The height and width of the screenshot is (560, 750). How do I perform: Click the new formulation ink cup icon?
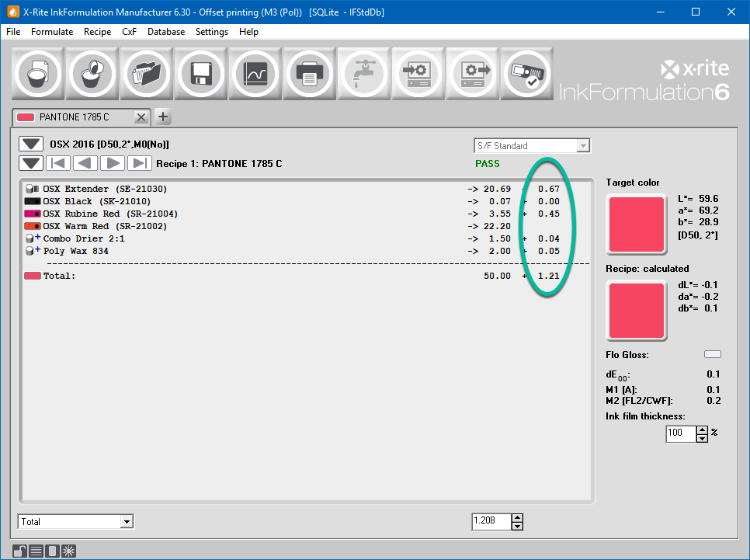[38, 74]
